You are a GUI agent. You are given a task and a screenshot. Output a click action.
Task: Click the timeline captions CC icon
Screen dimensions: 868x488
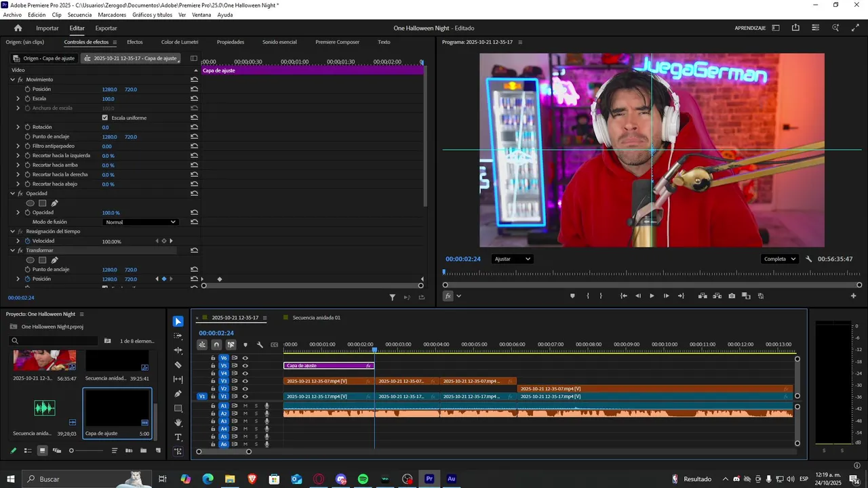point(274,344)
